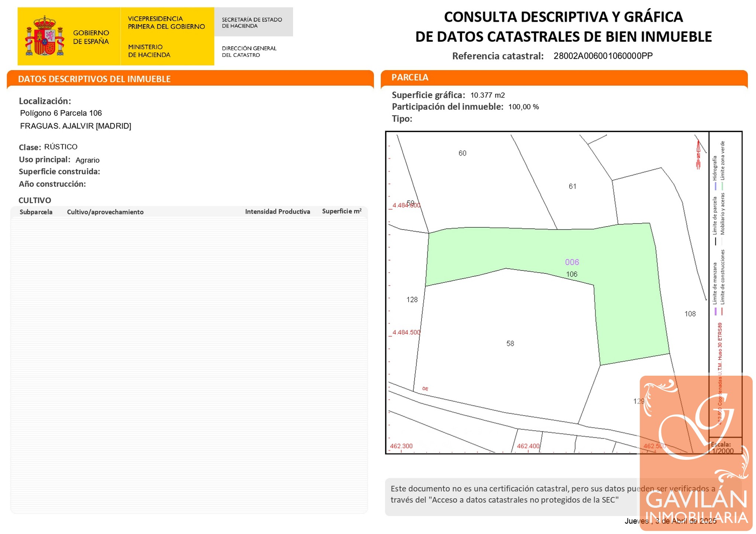Click the Intensidad Productiva column header

click(x=277, y=211)
